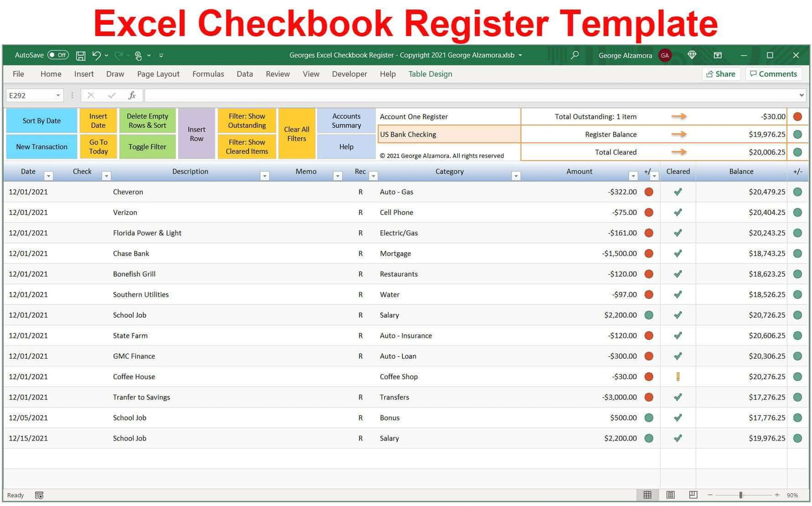Click the Cleared checkmark on Cheveron row
This screenshot has width=812, height=506.
[678, 192]
